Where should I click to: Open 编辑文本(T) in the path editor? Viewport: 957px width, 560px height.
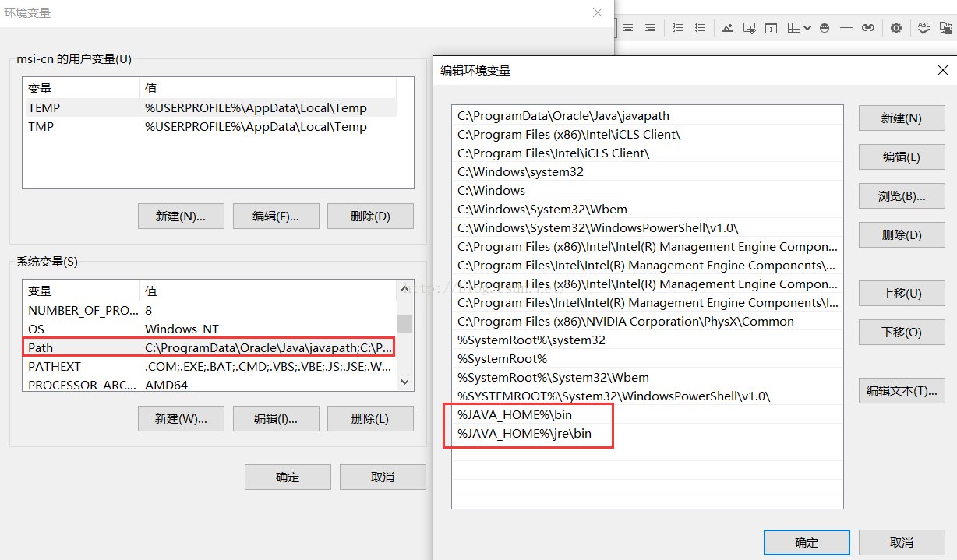click(902, 390)
